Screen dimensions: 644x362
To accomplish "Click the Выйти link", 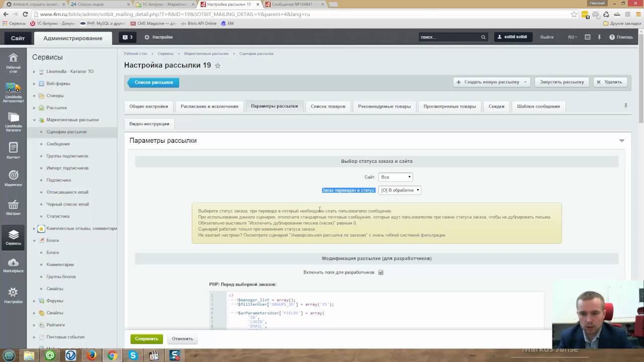I will tap(546, 37).
